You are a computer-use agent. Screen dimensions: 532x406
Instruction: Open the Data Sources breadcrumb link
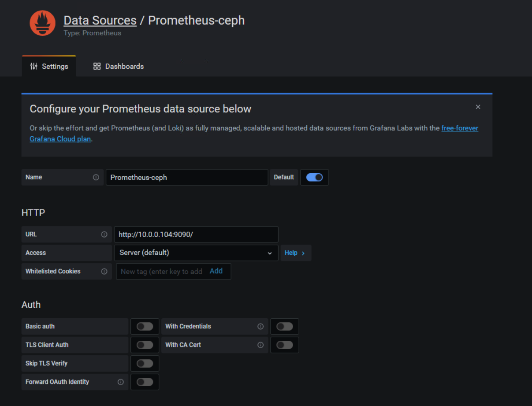pyautogui.click(x=100, y=20)
